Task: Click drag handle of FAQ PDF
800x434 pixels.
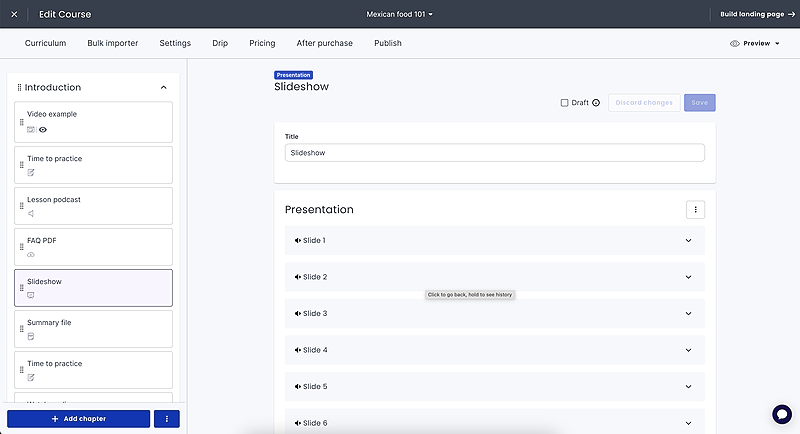Action: click(21, 247)
